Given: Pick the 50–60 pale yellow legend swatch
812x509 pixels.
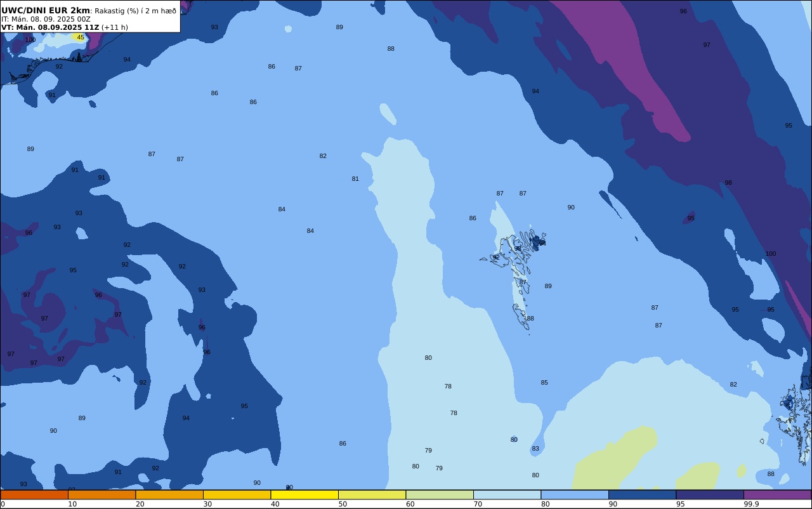Looking at the screenshot, I should [372, 494].
